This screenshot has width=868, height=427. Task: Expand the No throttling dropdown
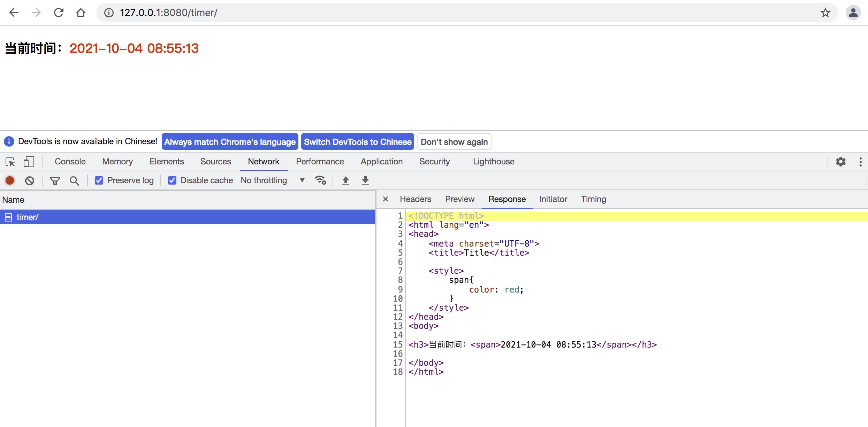301,180
